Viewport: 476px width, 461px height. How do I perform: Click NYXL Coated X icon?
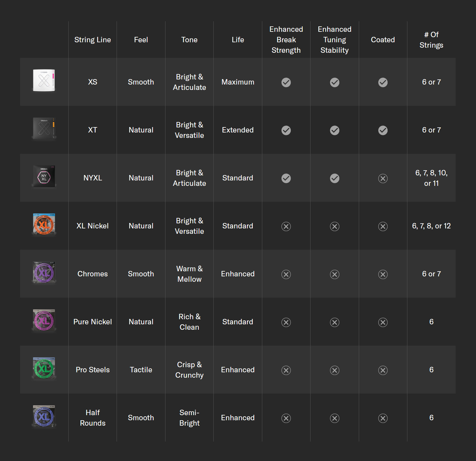pyautogui.click(x=383, y=179)
